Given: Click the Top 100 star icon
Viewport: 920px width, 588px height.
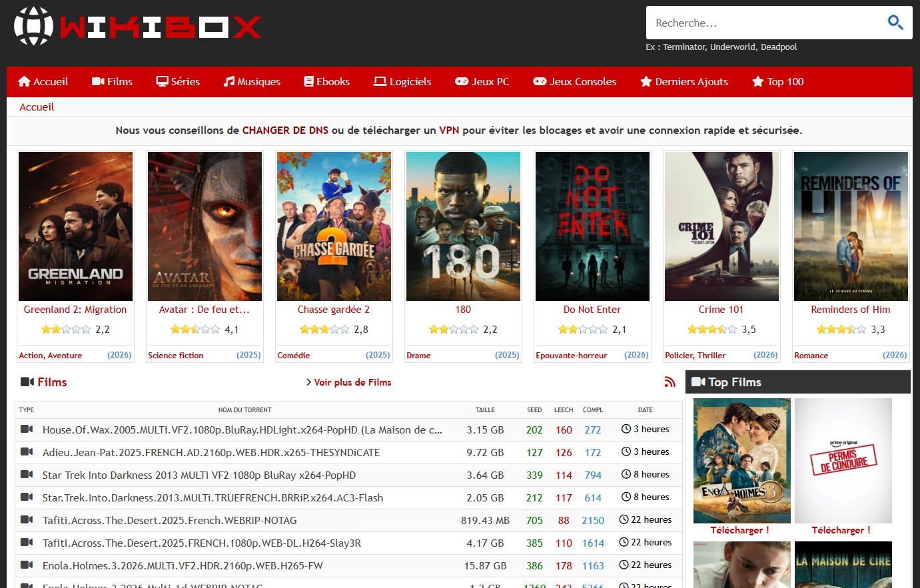Looking at the screenshot, I should click(x=757, y=81).
